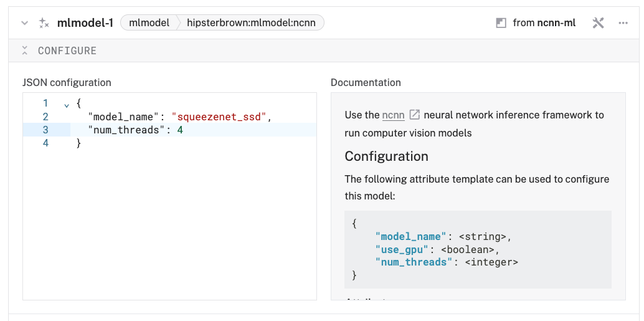Click line number 2 in editor gutter
The height and width of the screenshot is (321, 644).
pos(45,117)
